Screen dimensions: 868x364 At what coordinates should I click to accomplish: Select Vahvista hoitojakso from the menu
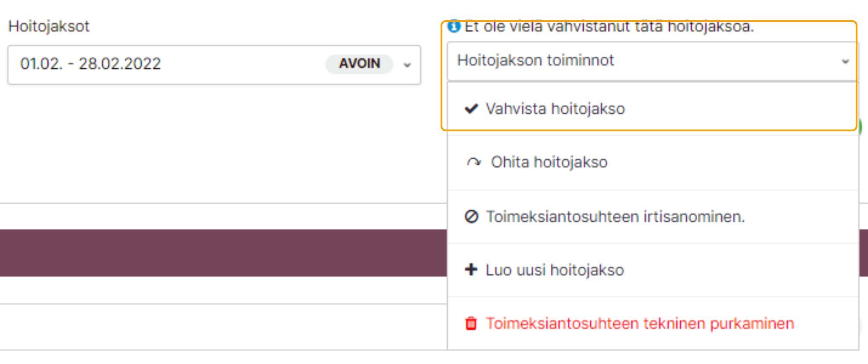coord(555,108)
